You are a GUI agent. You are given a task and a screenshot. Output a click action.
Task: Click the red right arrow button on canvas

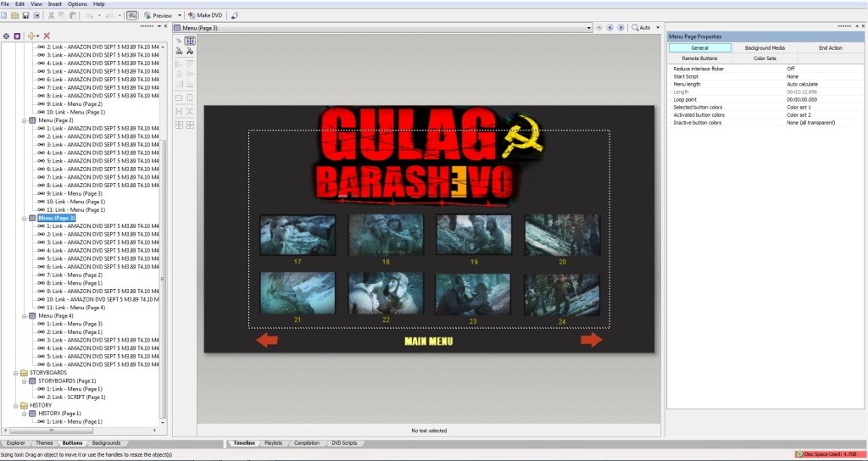click(591, 340)
